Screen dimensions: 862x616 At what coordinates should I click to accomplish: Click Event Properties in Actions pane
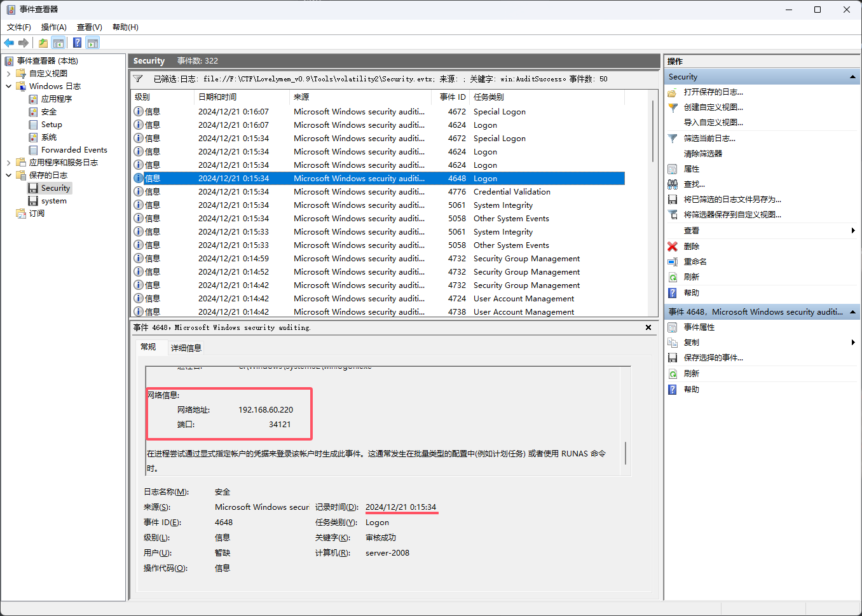pos(699,327)
